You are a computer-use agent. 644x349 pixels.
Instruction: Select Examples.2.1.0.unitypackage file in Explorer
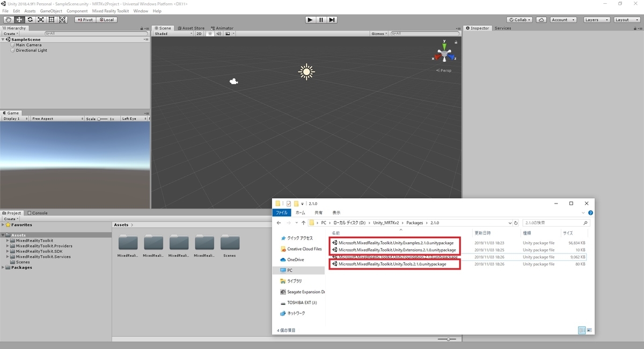396,243
